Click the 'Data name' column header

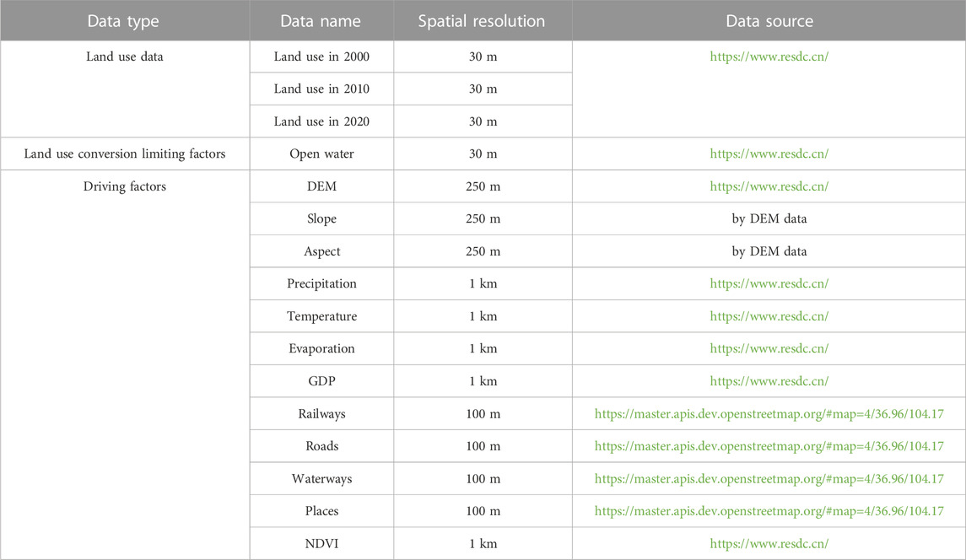[x=321, y=21]
